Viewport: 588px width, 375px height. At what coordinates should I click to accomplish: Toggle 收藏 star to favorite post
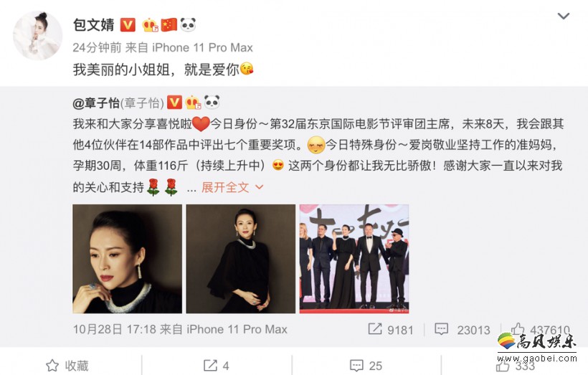pyautogui.click(x=67, y=365)
